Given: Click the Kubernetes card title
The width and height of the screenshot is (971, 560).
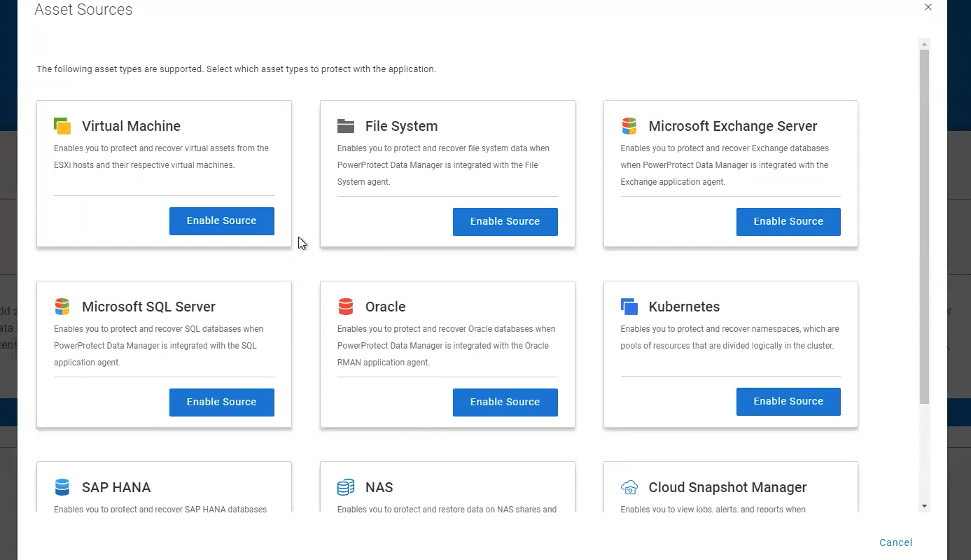Looking at the screenshot, I should coord(684,307).
